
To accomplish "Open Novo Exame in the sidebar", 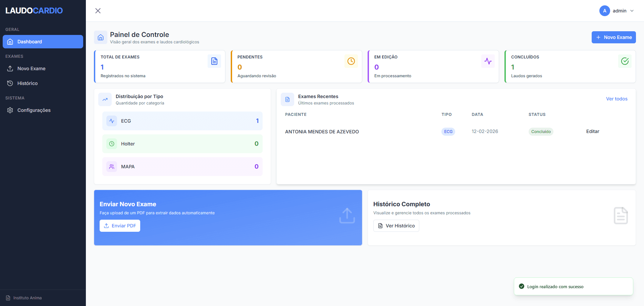I will coord(31,69).
